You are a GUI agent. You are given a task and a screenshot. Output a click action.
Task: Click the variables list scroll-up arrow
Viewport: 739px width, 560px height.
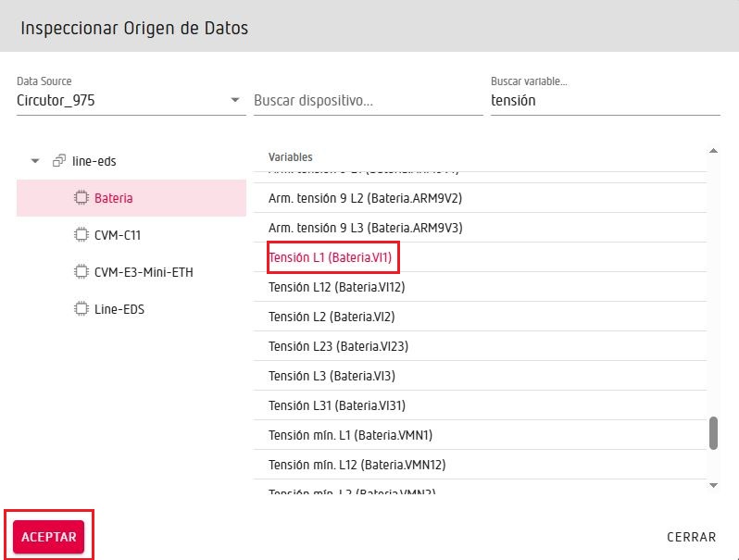pyautogui.click(x=713, y=151)
